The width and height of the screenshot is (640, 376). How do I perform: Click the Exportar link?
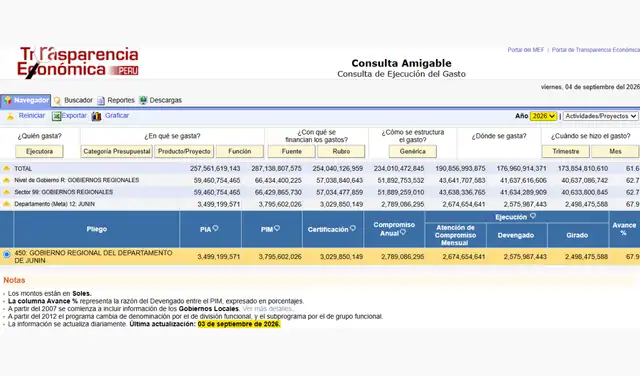coord(74,116)
